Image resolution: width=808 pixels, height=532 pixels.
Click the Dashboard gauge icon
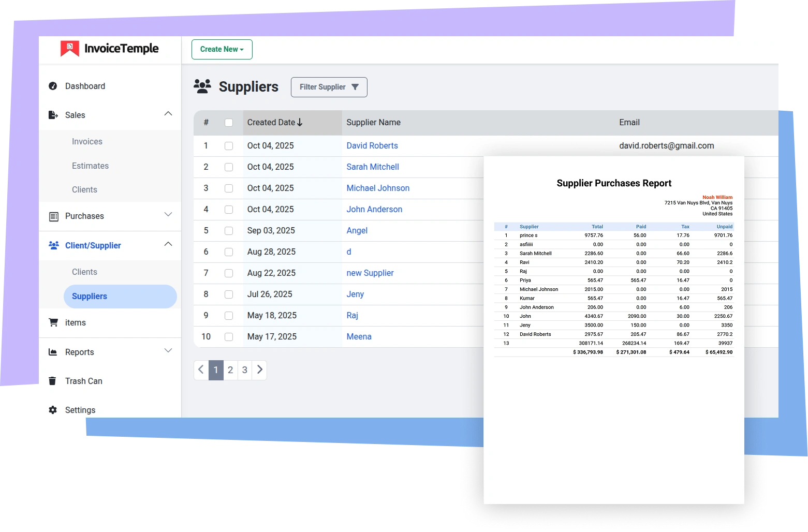[53, 86]
